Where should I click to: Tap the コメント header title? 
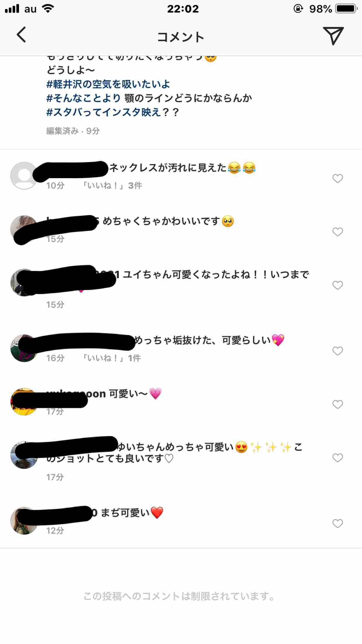[181, 37]
